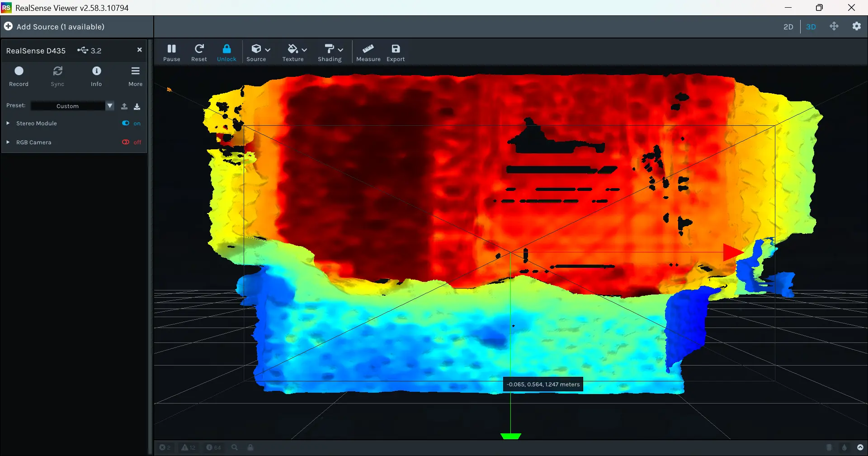Image resolution: width=868 pixels, height=456 pixels.
Task: Expand the log panel chevron
Action: [860, 447]
